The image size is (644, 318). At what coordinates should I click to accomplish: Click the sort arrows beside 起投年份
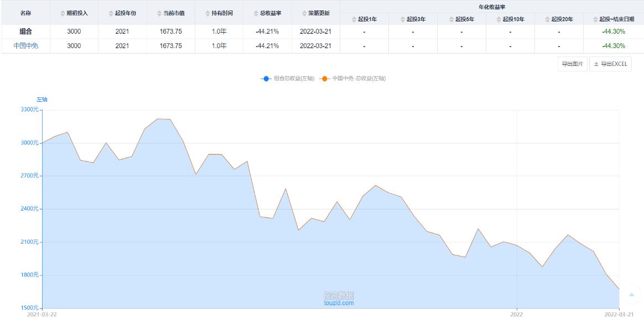[x=111, y=13]
